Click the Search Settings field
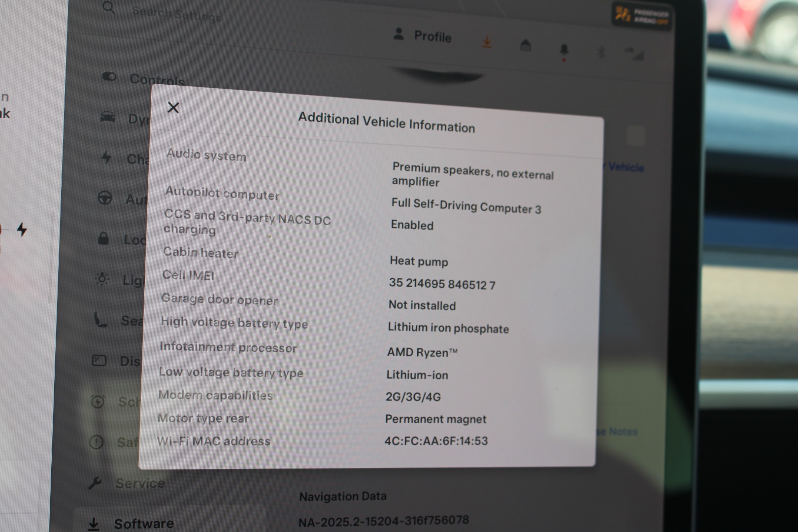798x532 pixels. [176, 14]
